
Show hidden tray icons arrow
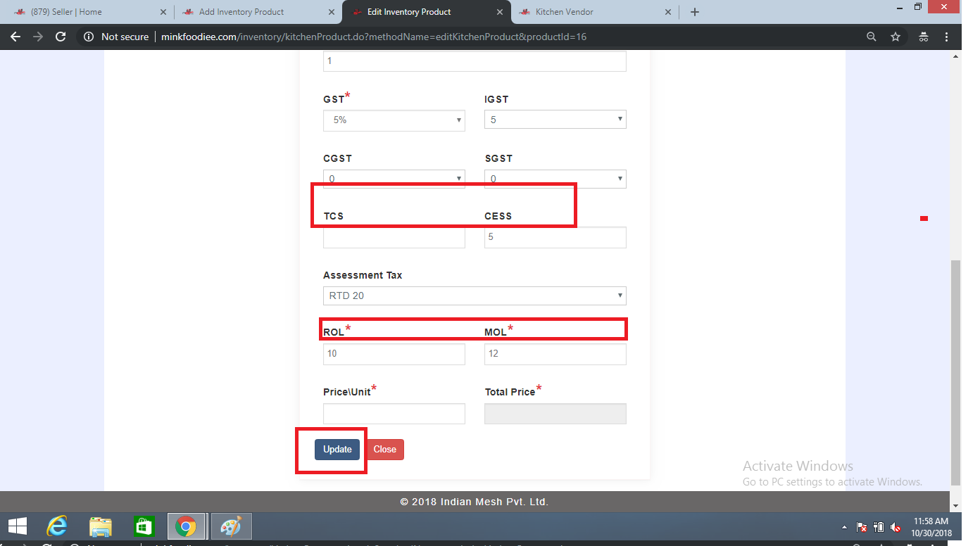pyautogui.click(x=844, y=527)
